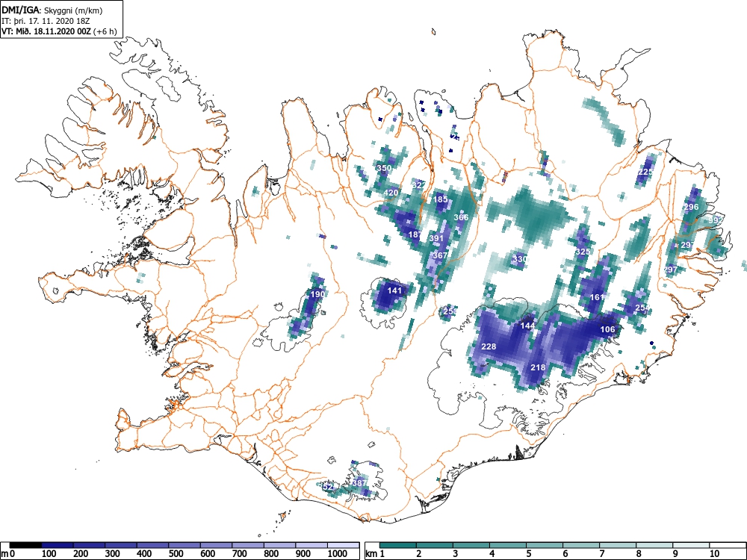
Task: Click the '7' label on the km legend
Action: point(602,554)
